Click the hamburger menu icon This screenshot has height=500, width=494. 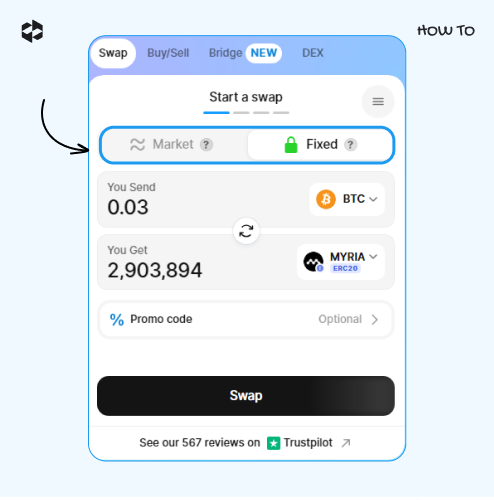point(378,102)
